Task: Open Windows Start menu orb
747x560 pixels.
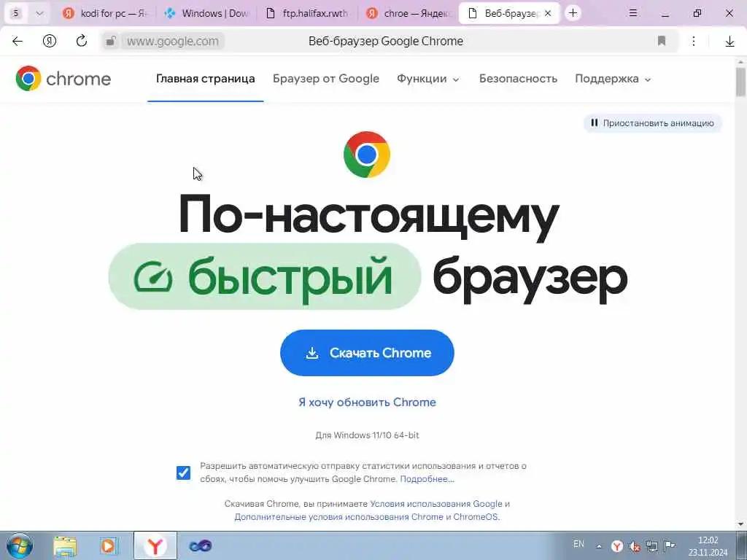Action: (x=20, y=545)
